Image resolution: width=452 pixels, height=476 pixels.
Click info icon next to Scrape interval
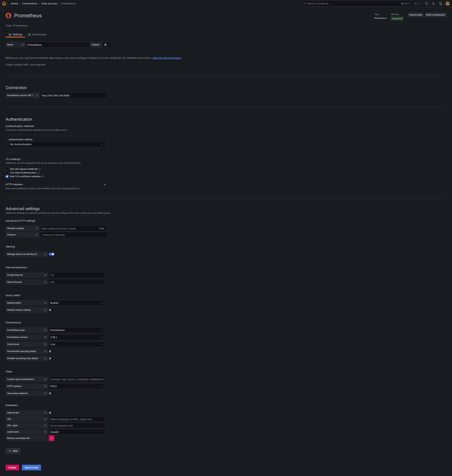45,275
